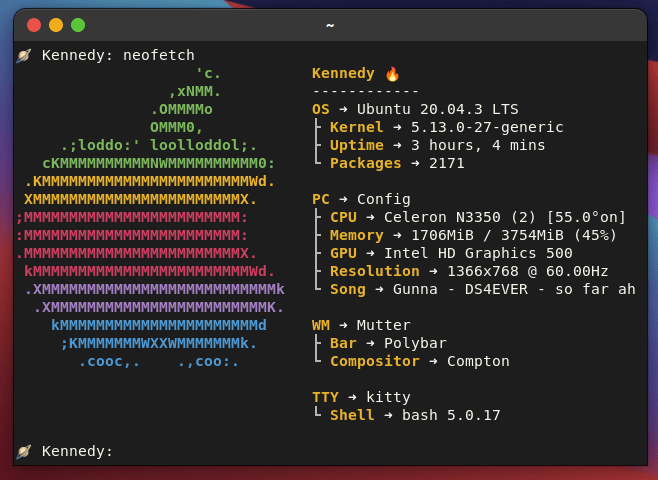Click the 'Memory' label
Viewport: 658px width, 480px height.
(356, 235)
